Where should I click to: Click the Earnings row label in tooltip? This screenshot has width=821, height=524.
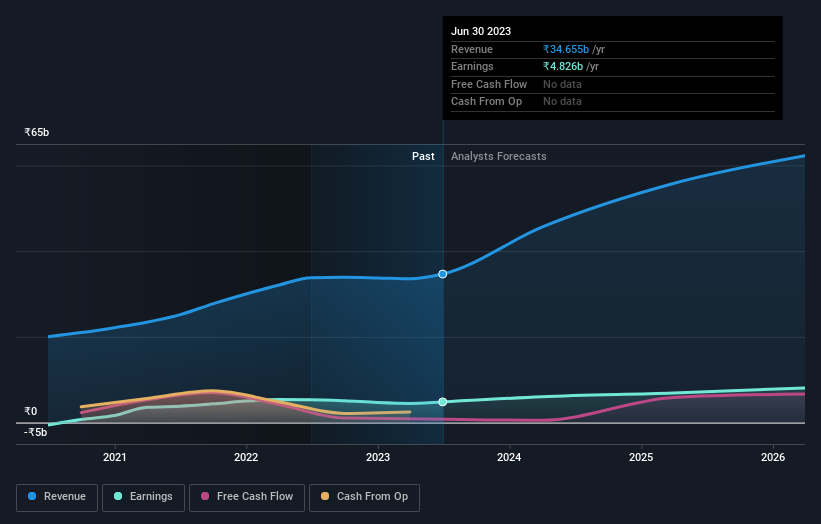(472, 66)
